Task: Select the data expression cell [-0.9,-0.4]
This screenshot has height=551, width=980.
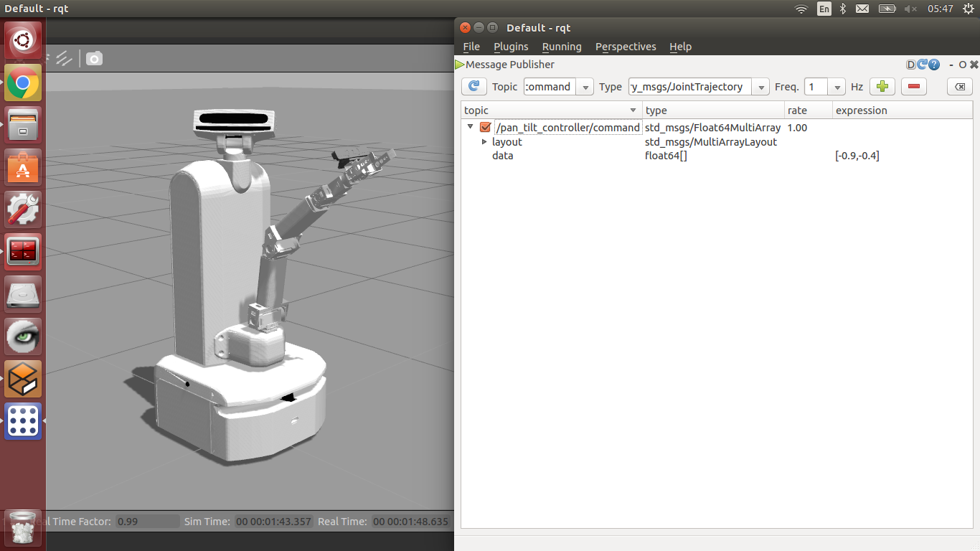Action: 857,156
